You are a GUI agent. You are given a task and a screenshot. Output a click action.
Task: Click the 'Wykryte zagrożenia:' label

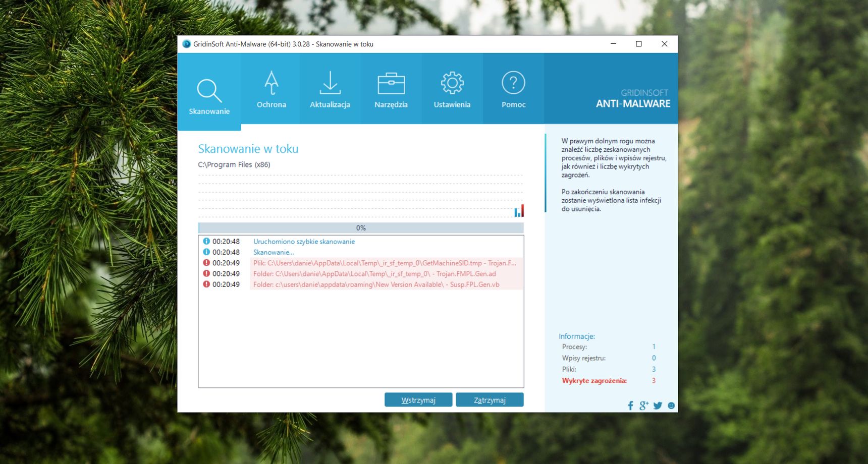tap(594, 381)
